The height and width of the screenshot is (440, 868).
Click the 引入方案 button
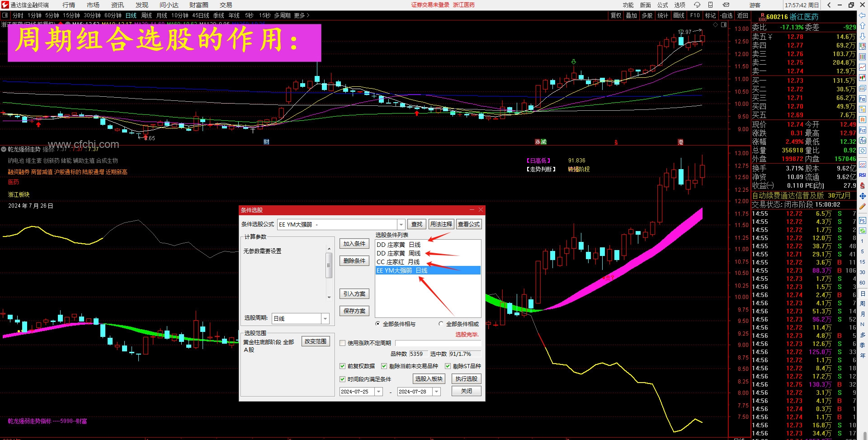click(x=354, y=294)
